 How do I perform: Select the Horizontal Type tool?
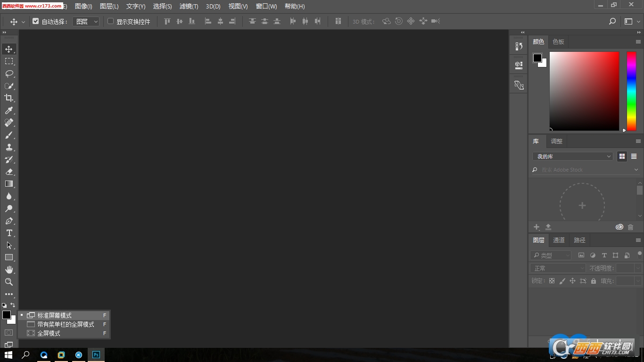[x=9, y=233]
